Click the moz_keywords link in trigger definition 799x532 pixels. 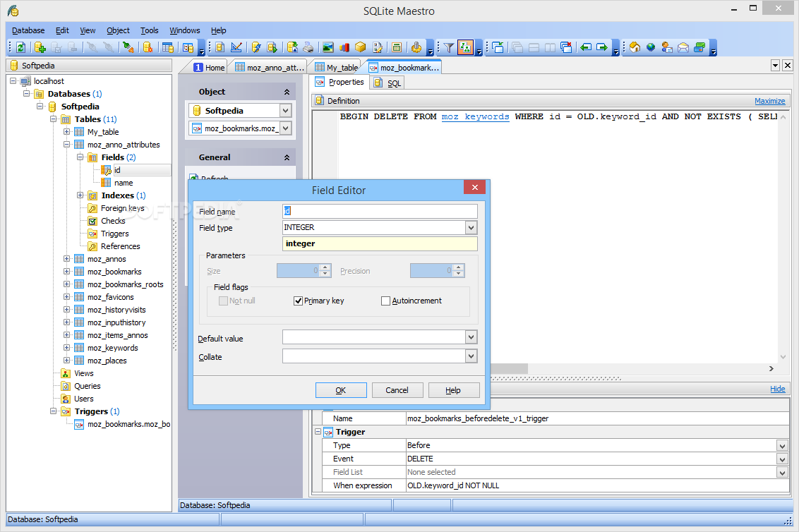point(475,116)
